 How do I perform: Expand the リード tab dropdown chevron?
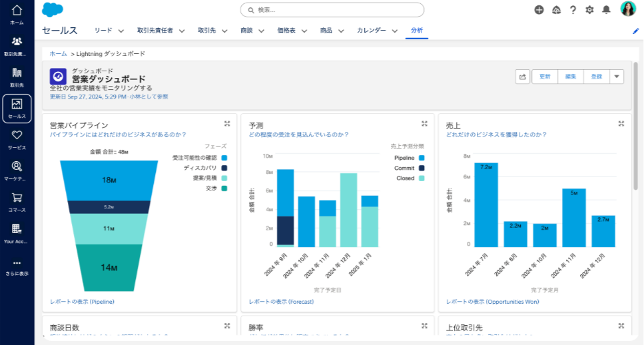click(x=121, y=31)
